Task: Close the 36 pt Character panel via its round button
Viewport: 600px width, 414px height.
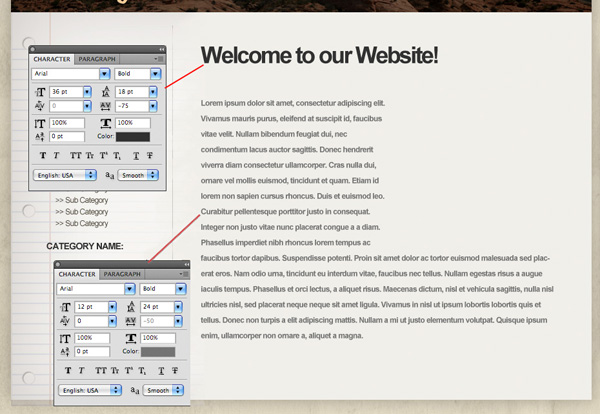Action: [x=33, y=49]
